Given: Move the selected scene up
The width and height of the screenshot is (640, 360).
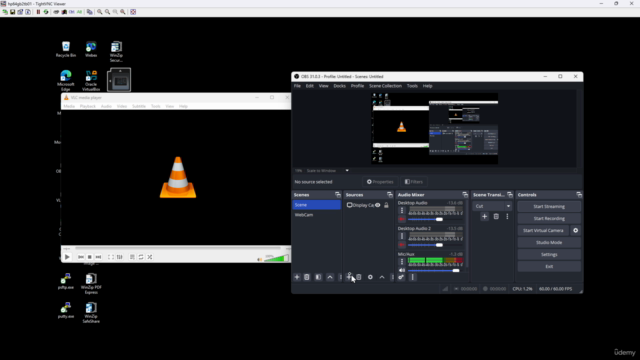Looking at the screenshot, I should (x=330, y=277).
